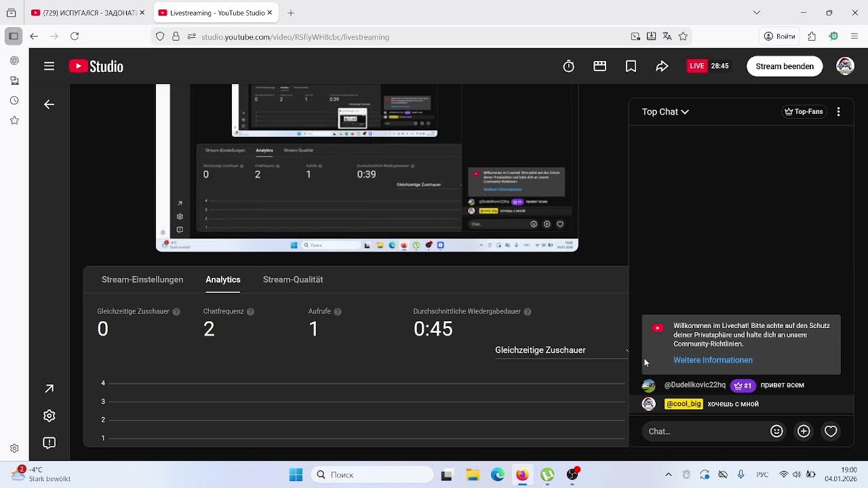Image resolution: width=868 pixels, height=488 pixels.
Task: Select the Analytics tab
Action: pos(223,279)
